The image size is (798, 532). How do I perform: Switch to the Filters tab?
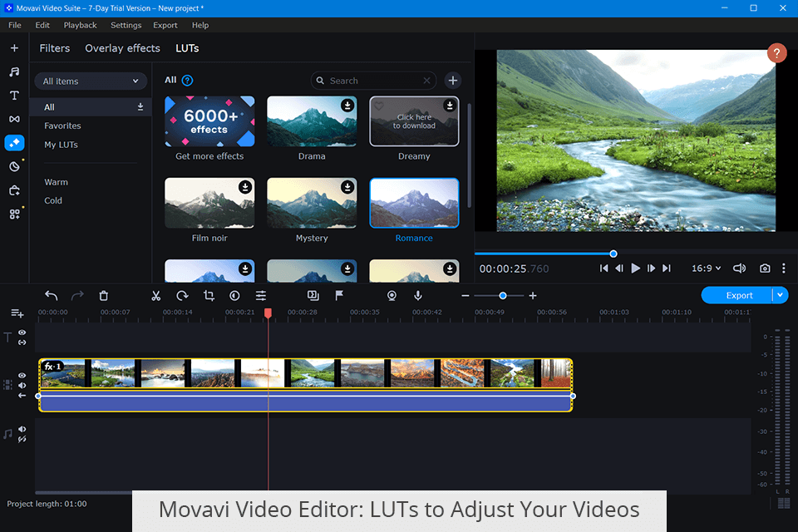(55, 48)
